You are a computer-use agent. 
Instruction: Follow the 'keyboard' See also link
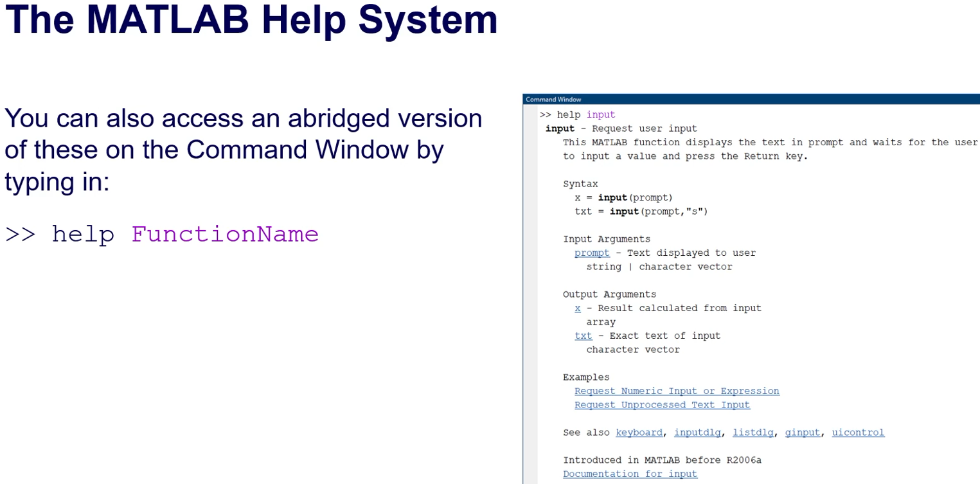(x=639, y=433)
